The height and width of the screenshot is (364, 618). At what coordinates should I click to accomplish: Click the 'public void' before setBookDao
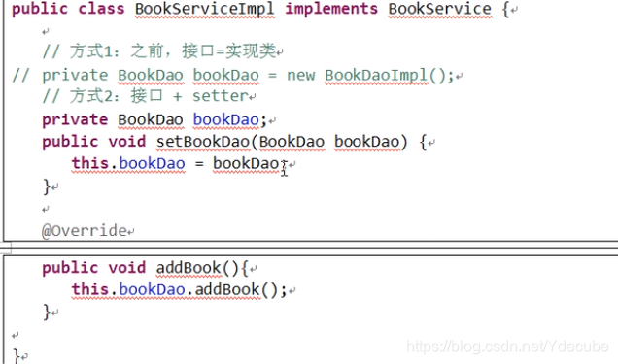coord(94,142)
